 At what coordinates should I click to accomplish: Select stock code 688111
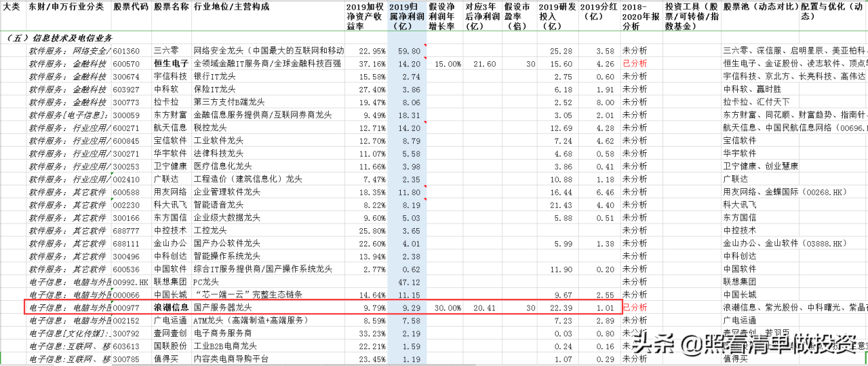pyautogui.click(x=127, y=243)
